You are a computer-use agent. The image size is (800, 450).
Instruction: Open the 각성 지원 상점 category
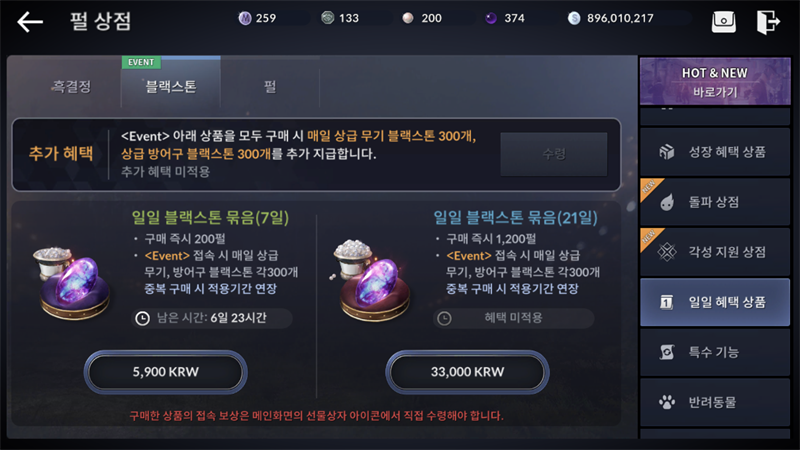point(715,252)
